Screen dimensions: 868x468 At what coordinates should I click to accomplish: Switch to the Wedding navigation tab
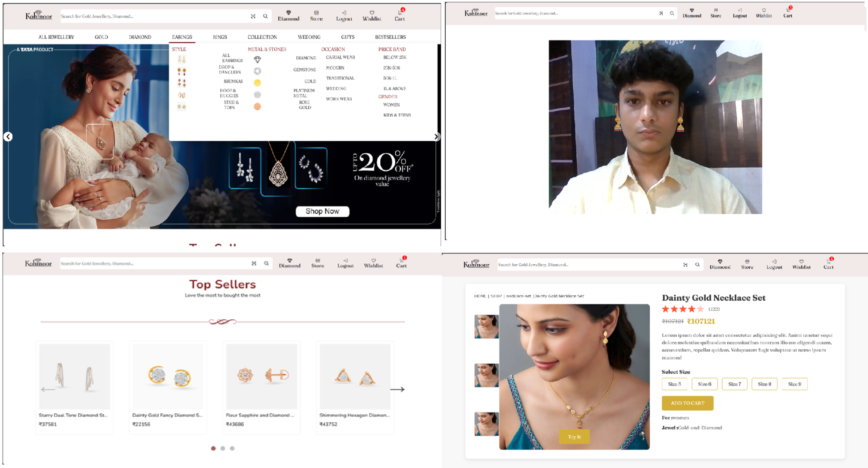point(309,37)
